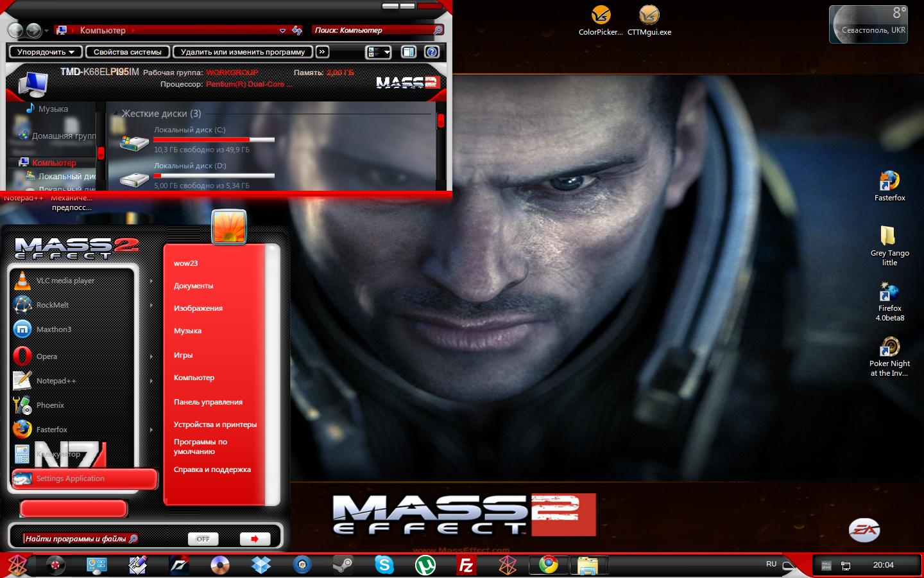Select Локальный диск (C:) usage bar
Image resolution: width=924 pixels, height=578 pixels.
click(x=214, y=139)
